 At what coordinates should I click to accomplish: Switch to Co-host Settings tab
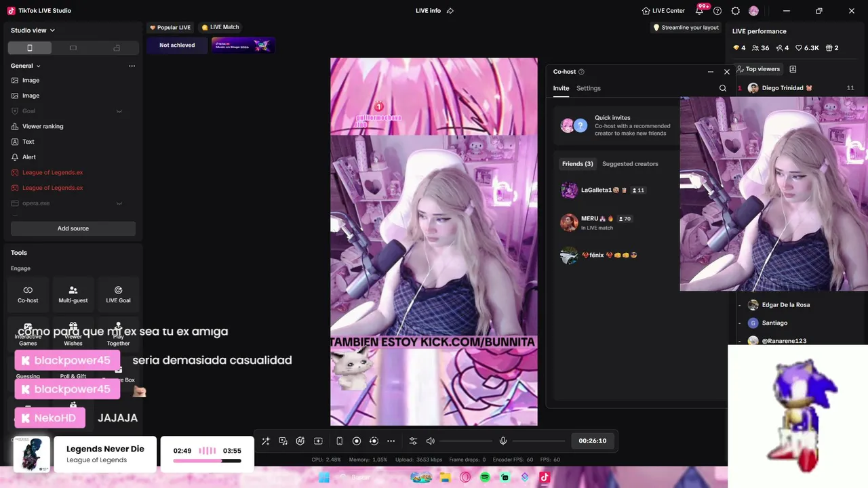click(589, 88)
